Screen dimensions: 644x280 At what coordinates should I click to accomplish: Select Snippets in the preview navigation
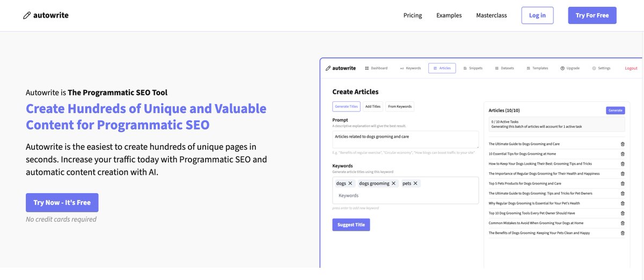473,68
